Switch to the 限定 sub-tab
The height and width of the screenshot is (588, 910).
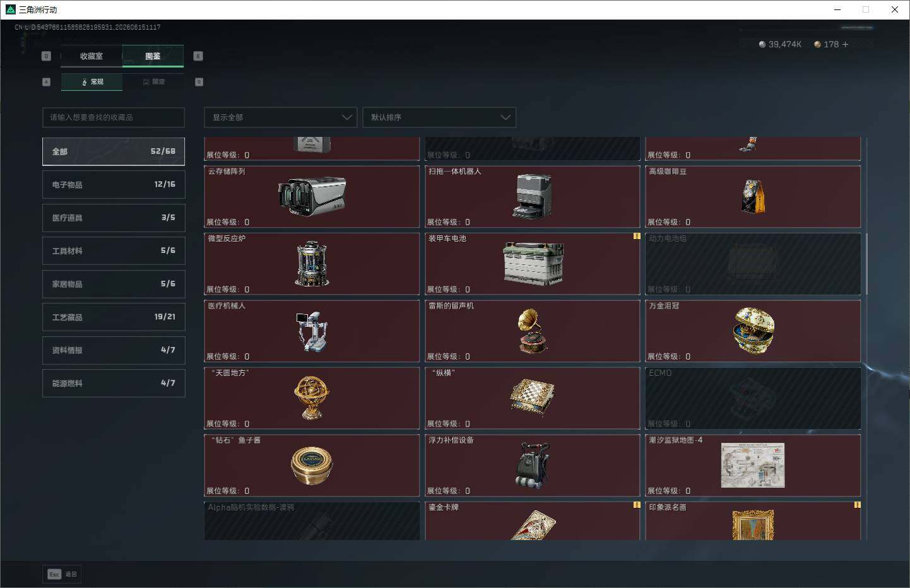tap(153, 82)
